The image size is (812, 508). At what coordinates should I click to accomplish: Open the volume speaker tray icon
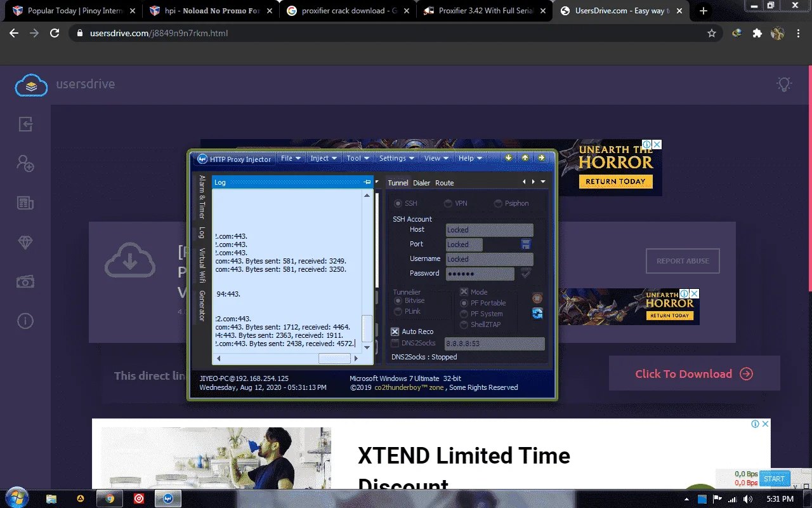click(749, 499)
